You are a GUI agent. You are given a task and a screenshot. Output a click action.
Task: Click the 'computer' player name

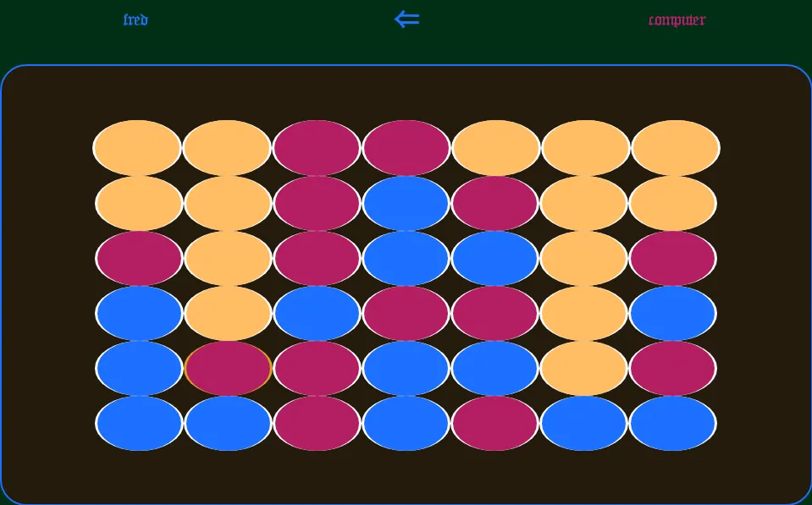677,20
